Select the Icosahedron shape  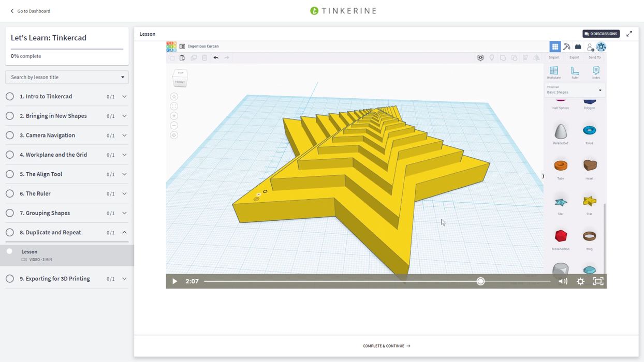click(561, 235)
